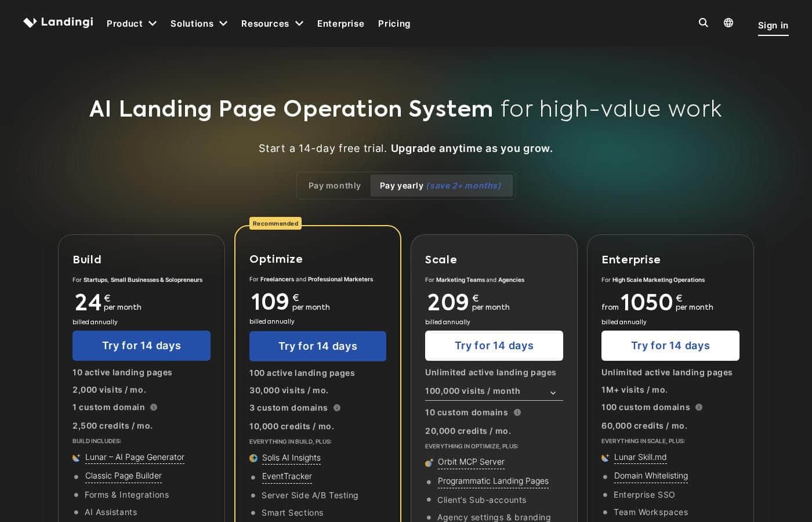
Task: Click '1M+ visits / mo.' text
Action: click(x=635, y=390)
